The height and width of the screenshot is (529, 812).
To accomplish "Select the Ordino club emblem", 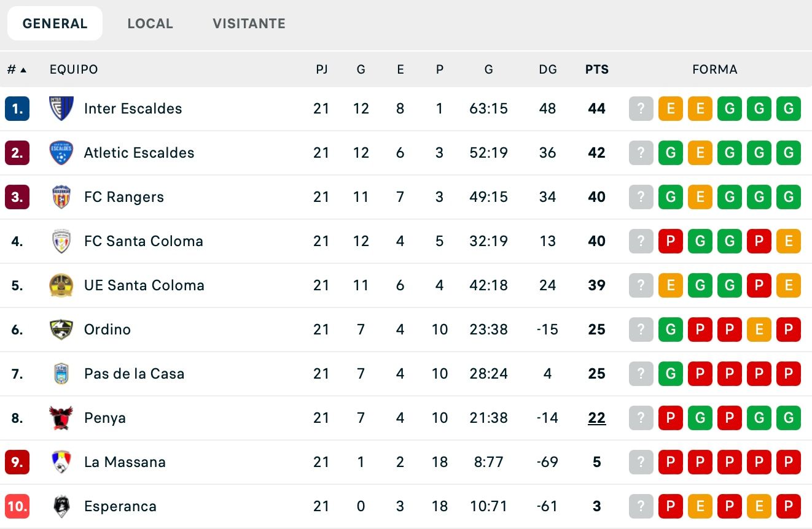I will pos(62,330).
